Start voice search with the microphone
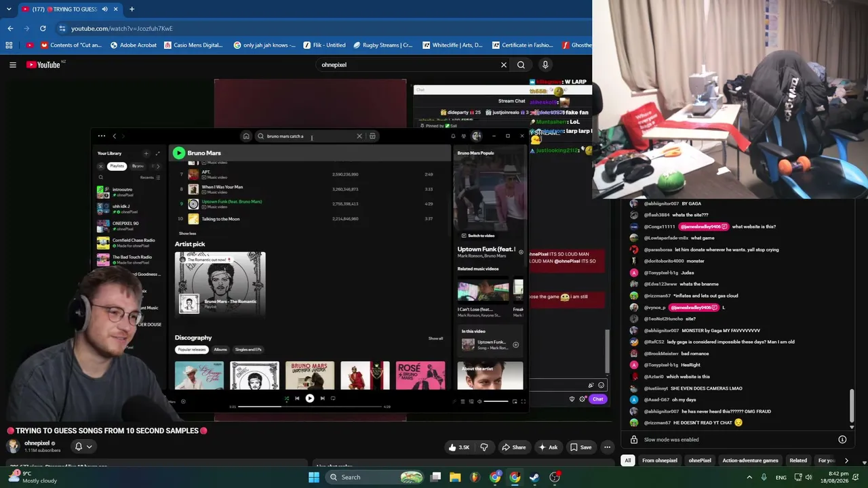Viewport: 868px width, 488px height. tap(545, 65)
